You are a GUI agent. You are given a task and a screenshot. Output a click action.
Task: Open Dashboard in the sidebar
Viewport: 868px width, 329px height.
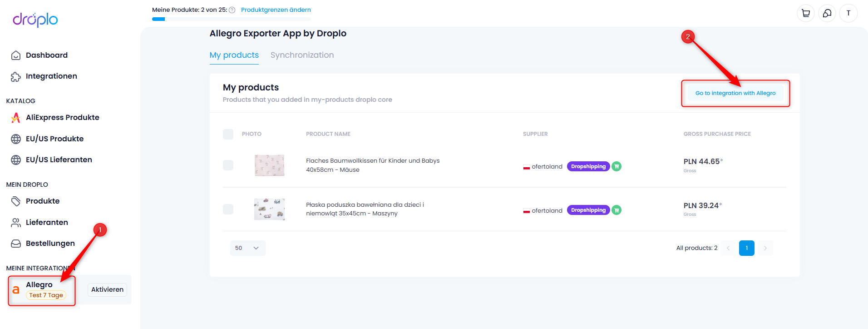(46, 55)
